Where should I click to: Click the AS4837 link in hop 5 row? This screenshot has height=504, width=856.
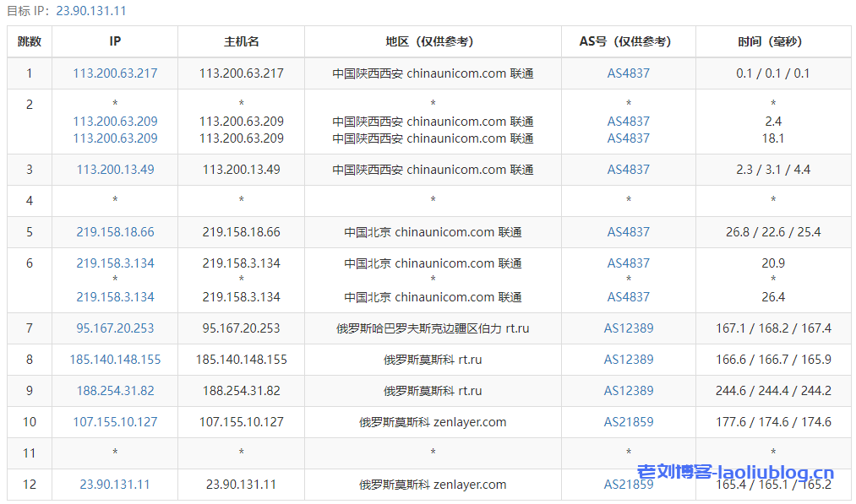[x=628, y=232]
